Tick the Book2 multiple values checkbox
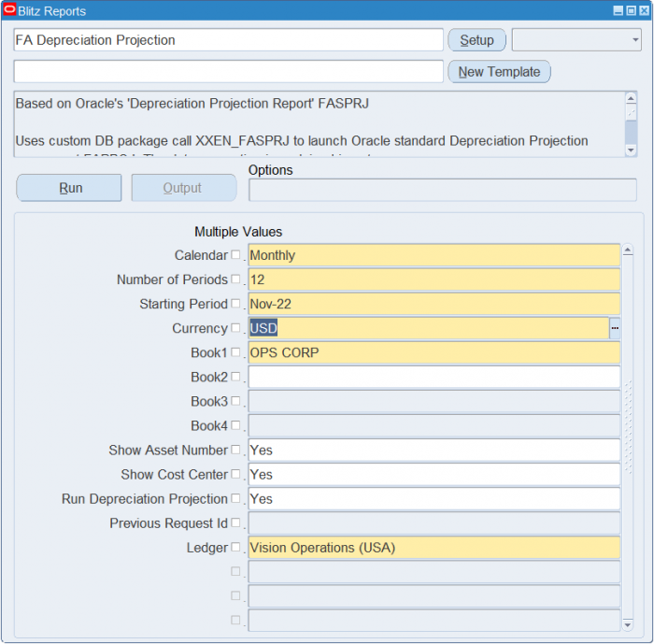 [x=235, y=377]
